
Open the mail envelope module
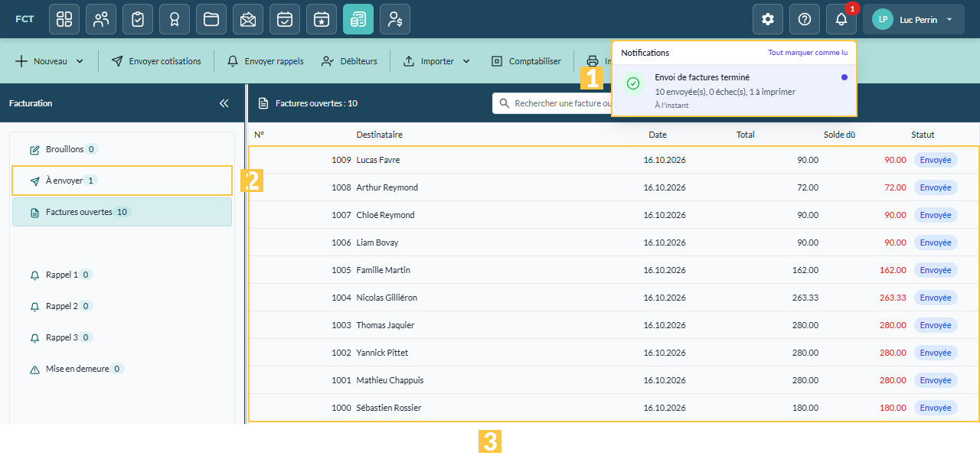pos(248,19)
